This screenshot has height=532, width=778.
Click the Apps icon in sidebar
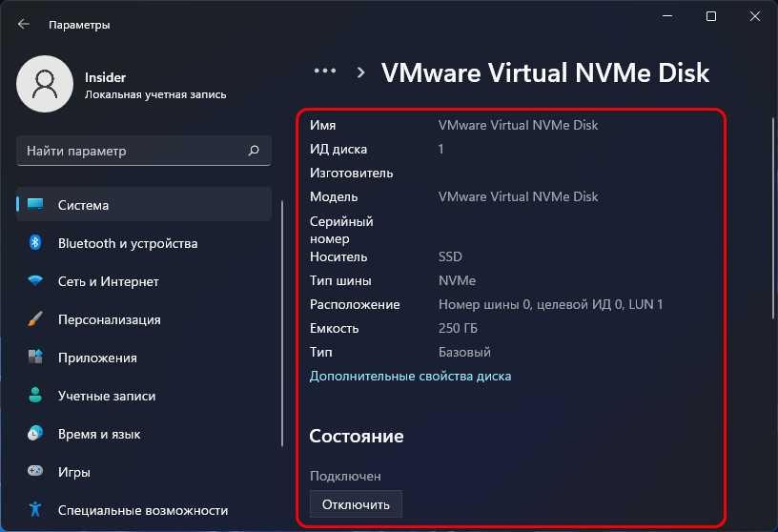[x=35, y=358]
